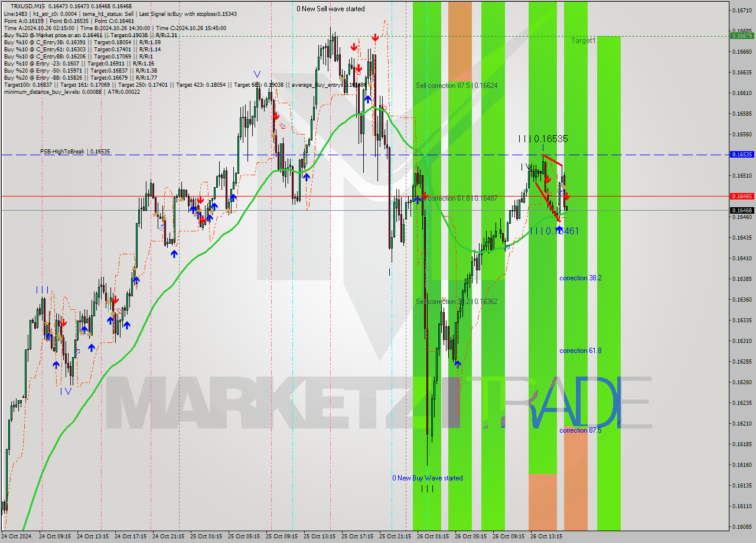Click the 0.16710 price axis label

click(742, 10)
